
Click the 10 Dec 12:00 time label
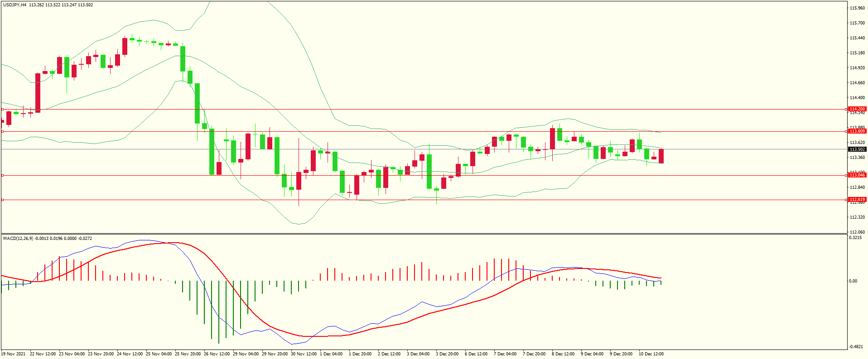[651, 354]
